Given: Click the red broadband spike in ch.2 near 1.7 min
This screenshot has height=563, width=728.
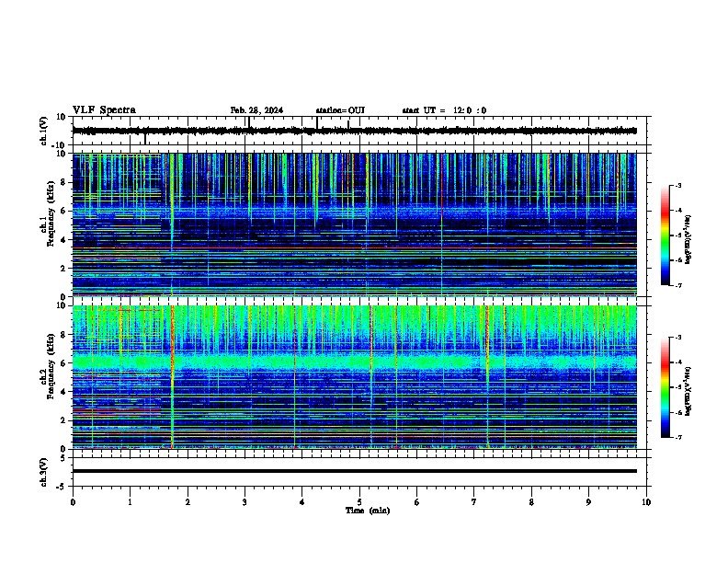Looking at the screenshot, I should click(x=172, y=377).
